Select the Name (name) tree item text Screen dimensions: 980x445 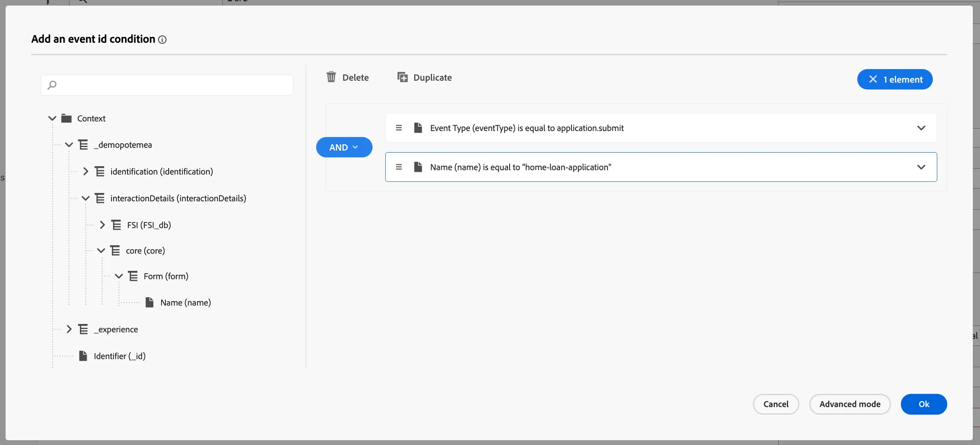186,303
